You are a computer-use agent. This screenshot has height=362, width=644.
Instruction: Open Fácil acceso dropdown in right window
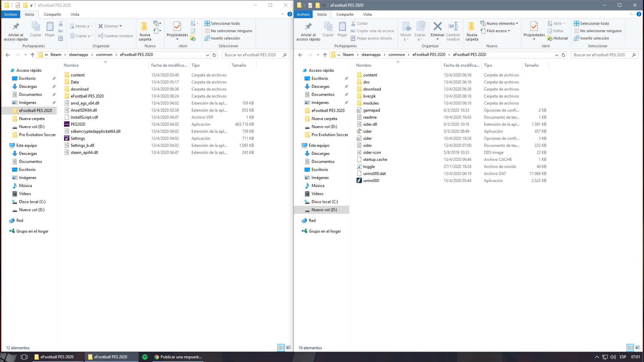pyautogui.click(x=495, y=31)
